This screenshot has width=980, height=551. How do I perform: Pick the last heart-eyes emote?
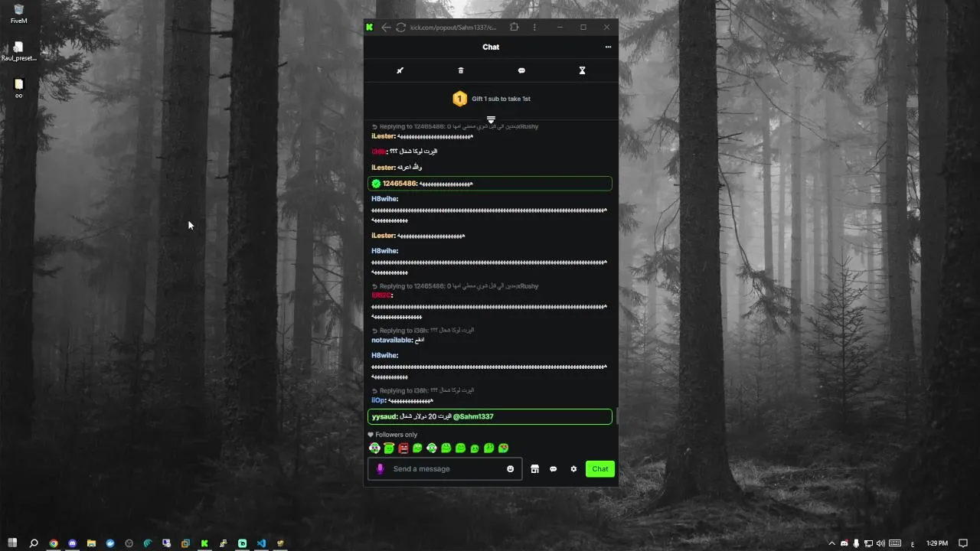click(503, 448)
